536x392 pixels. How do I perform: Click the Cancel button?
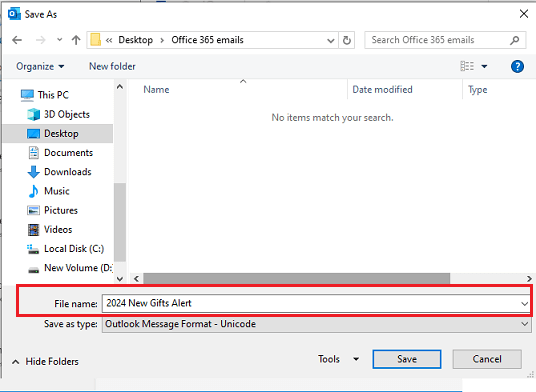pyautogui.click(x=487, y=359)
